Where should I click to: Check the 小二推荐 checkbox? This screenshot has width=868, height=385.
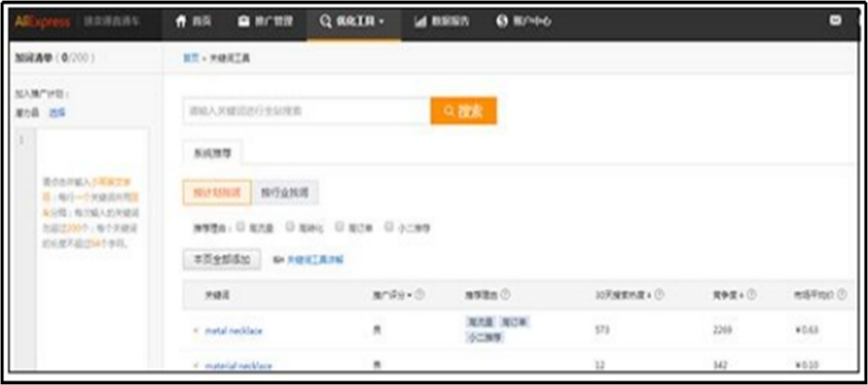click(389, 227)
